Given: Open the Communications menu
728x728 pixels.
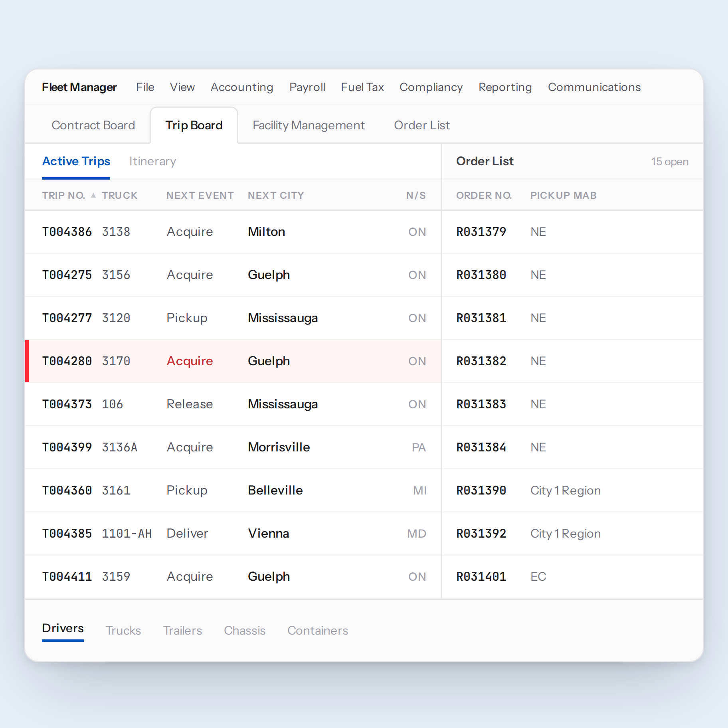Looking at the screenshot, I should point(594,87).
